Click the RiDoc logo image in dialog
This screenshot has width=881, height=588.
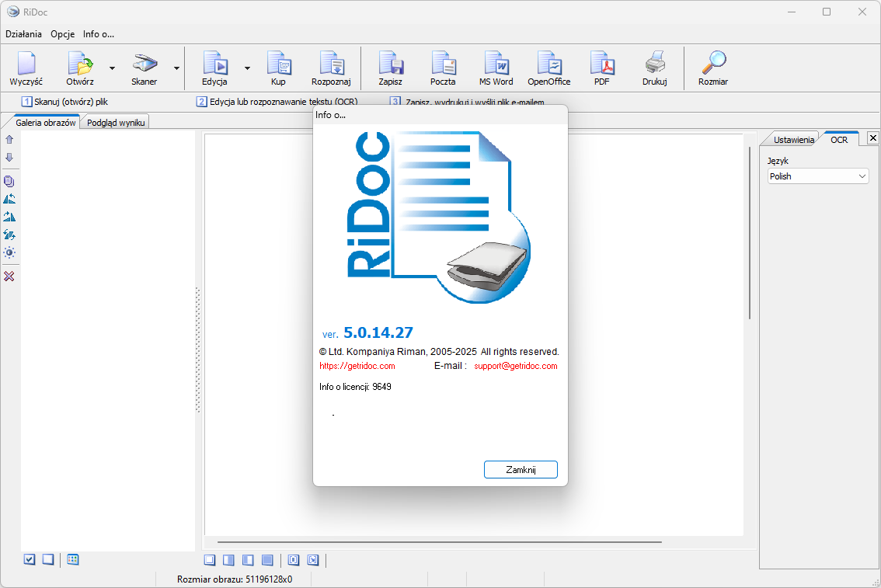[439, 217]
